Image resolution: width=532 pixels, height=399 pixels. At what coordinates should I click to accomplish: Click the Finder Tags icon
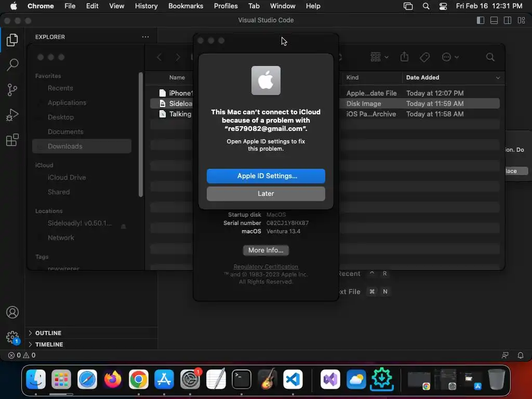(x=424, y=57)
